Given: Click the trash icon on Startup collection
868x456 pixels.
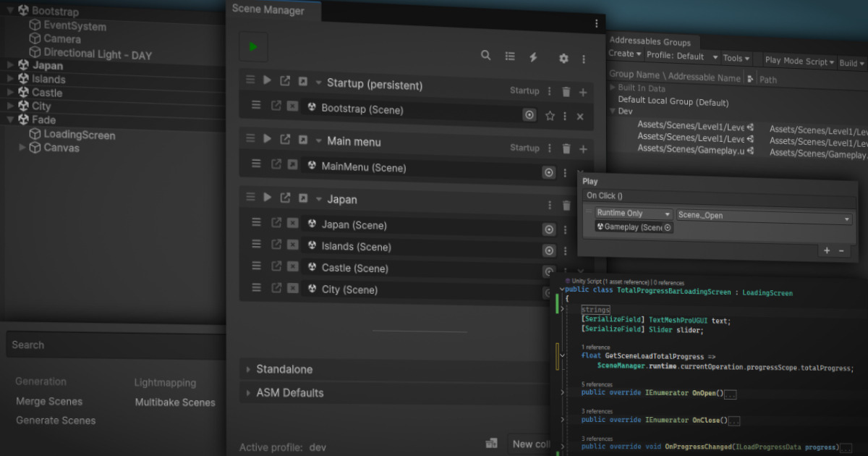Looking at the screenshot, I should pyautogui.click(x=566, y=91).
